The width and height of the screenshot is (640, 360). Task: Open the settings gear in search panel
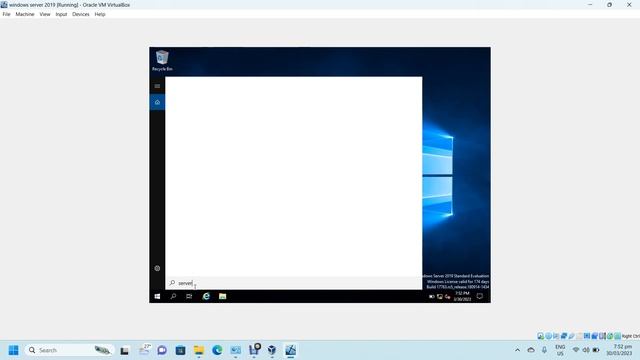[157, 268]
